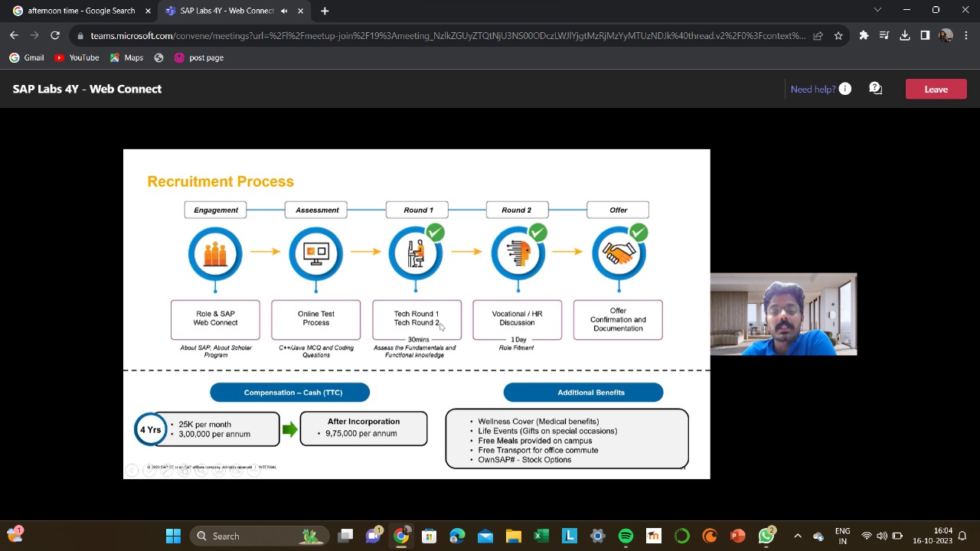The height and width of the screenshot is (551, 980).
Task: Toggle the browser side panel
Action: 925,35
